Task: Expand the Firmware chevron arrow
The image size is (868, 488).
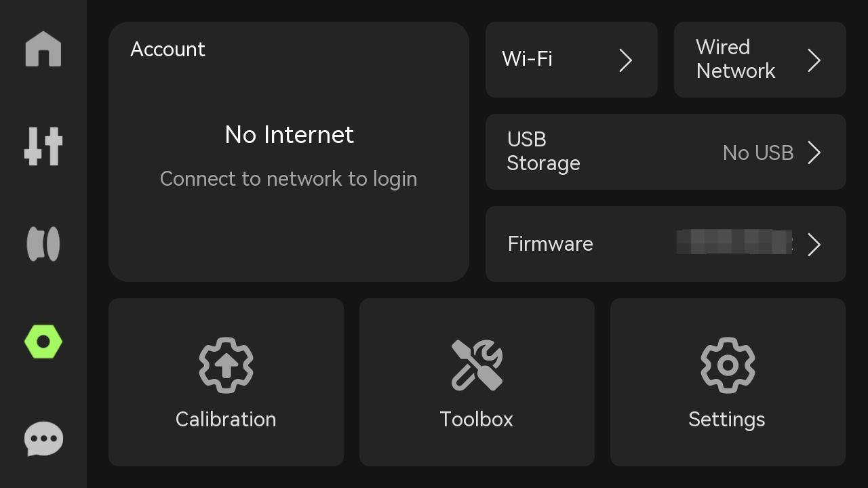Action: 814,245
